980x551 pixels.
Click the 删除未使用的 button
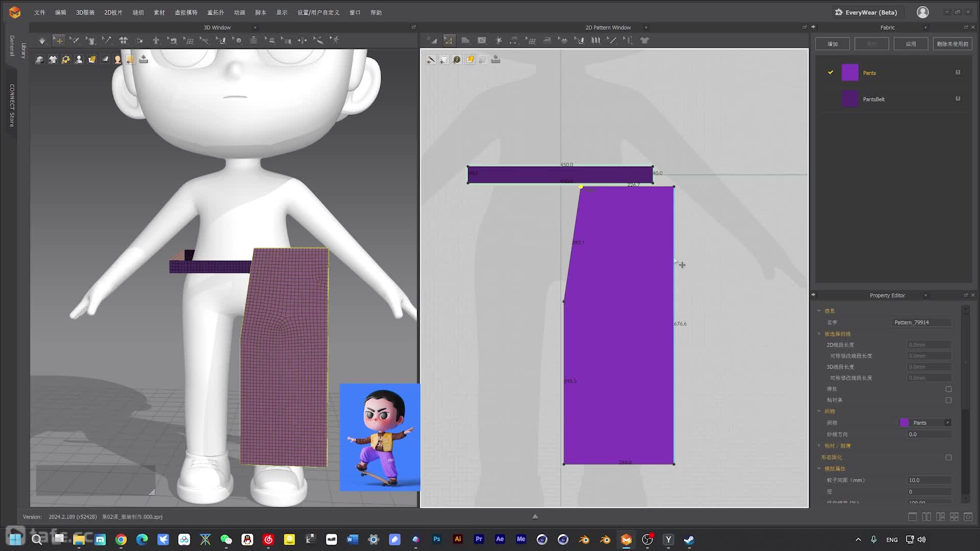coord(952,44)
